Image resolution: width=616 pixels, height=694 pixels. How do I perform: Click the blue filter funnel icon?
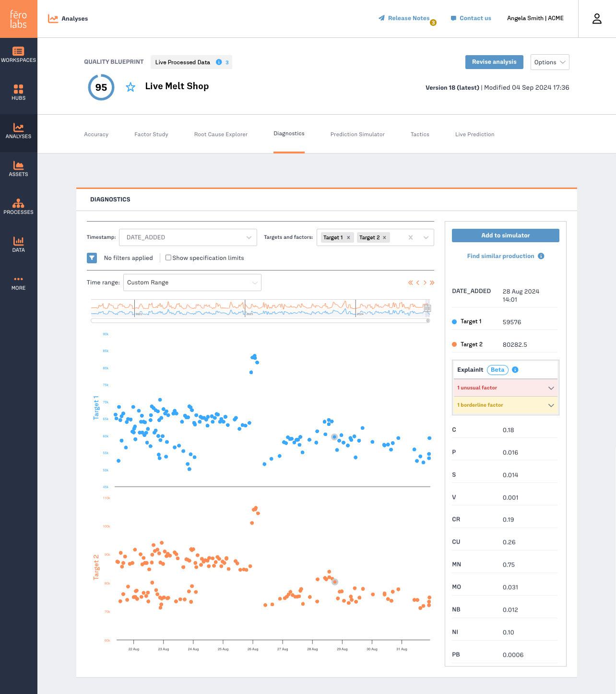pyautogui.click(x=92, y=258)
